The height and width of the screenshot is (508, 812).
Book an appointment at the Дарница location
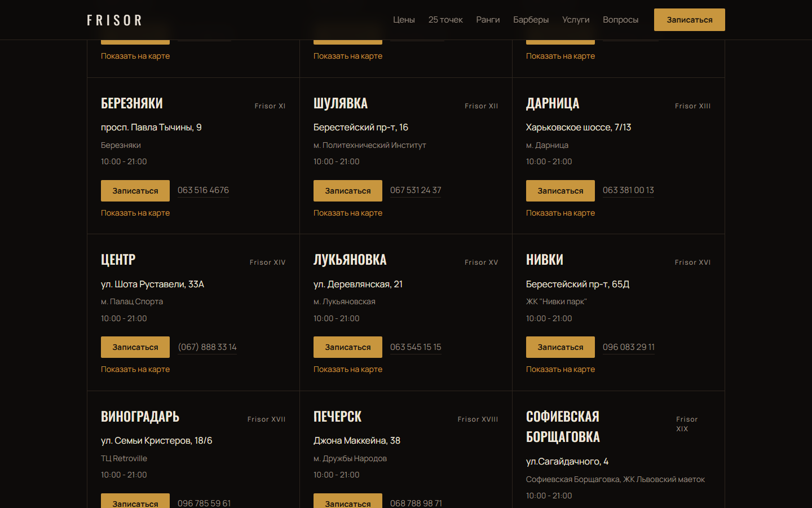coord(561,191)
